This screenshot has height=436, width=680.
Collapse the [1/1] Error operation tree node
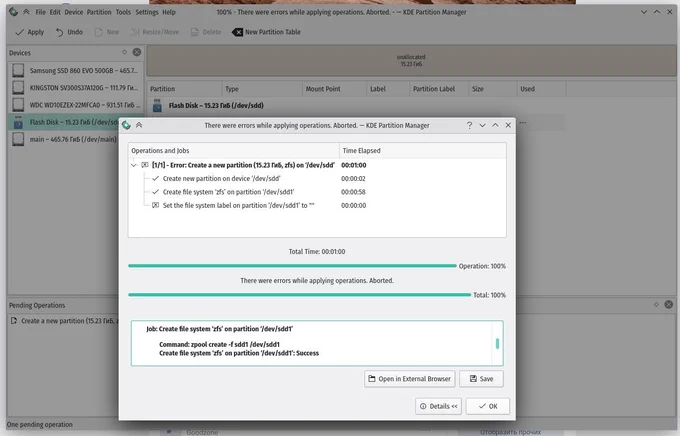tap(134, 165)
